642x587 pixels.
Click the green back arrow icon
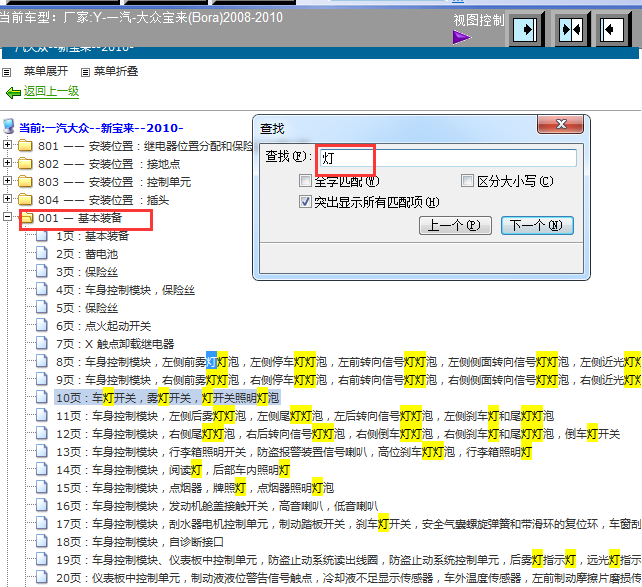click(14, 93)
